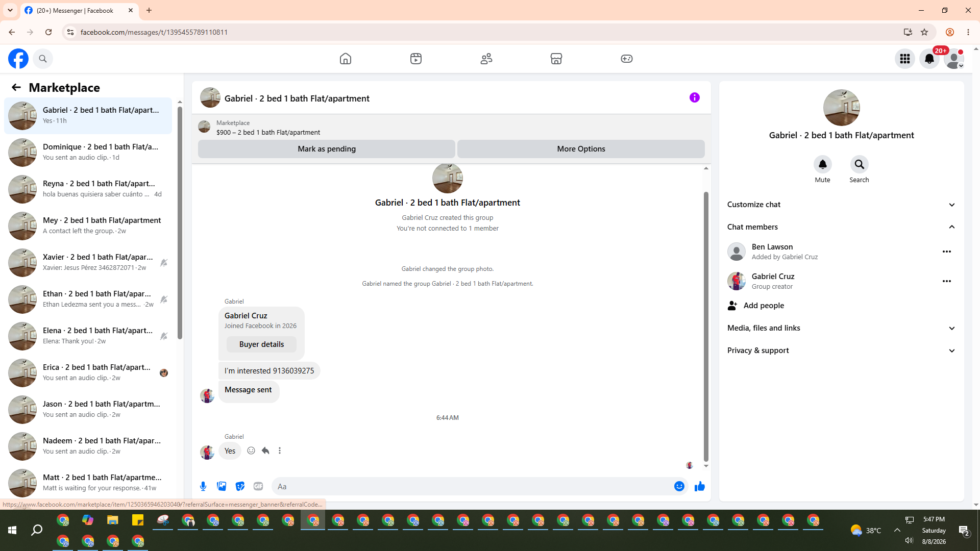Image resolution: width=980 pixels, height=551 pixels.
Task: Focus the Aa message input field
Action: click(472, 486)
